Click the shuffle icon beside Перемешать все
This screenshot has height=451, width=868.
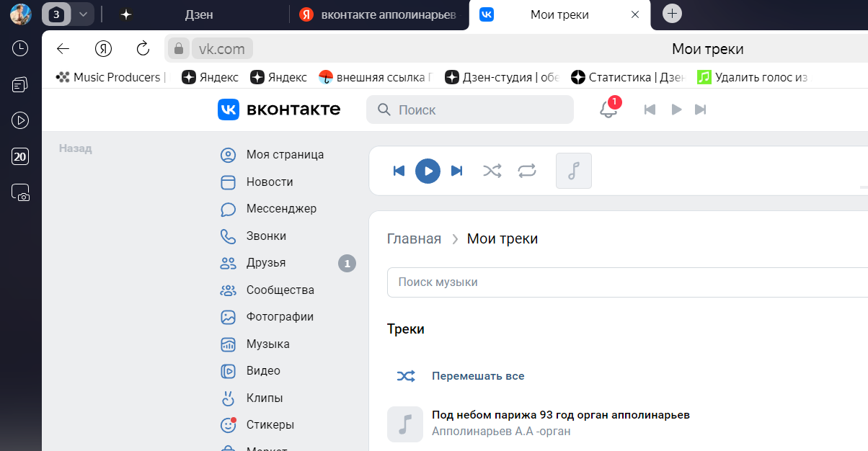pyautogui.click(x=405, y=376)
